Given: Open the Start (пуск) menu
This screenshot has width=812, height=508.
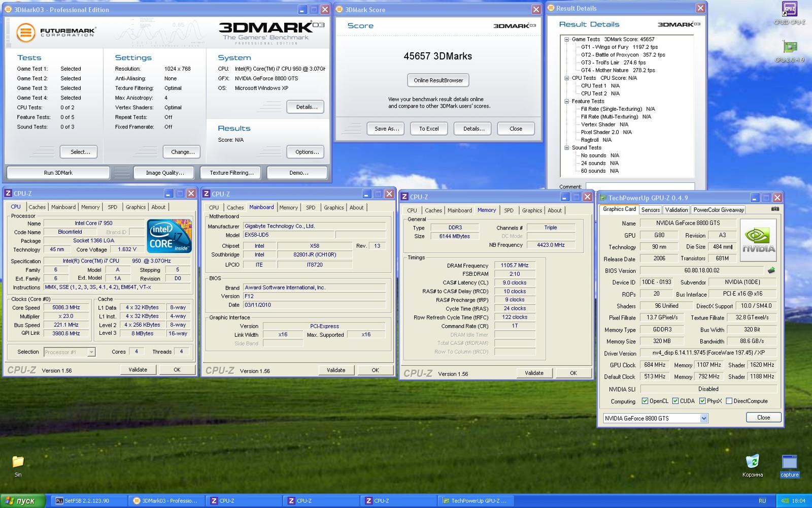Looking at the screenshot, I should point(22,501).
